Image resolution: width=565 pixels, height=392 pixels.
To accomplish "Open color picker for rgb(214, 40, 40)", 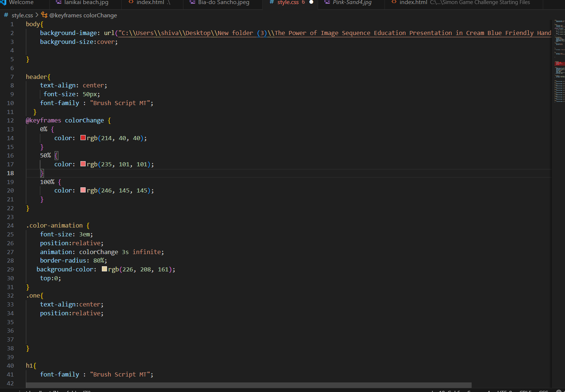I will [83, 138].
